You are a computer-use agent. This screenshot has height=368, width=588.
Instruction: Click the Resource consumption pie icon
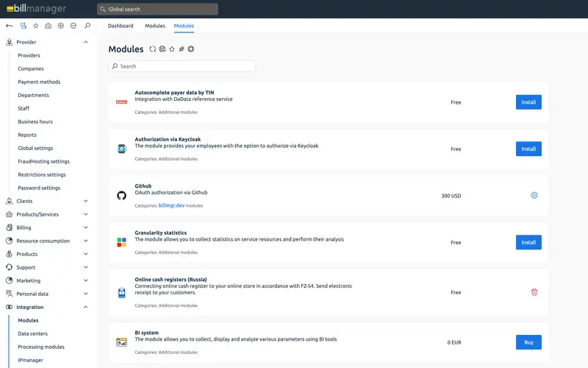[10, 241]
